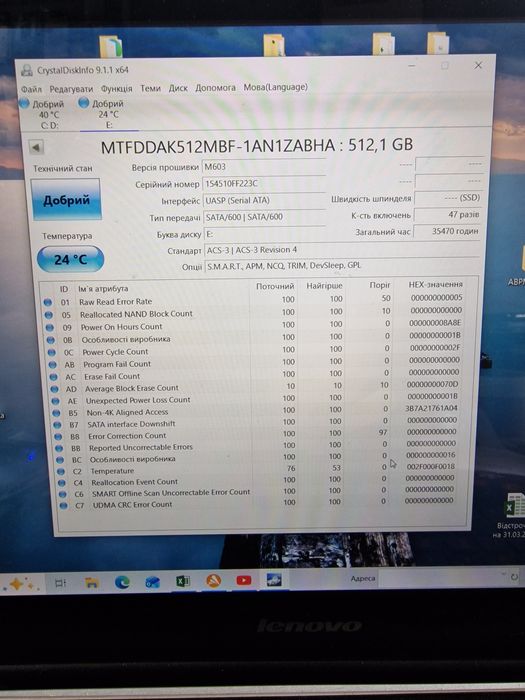The image size is (525, 700).
Task: Click HEX value 00000000070D
Action: 433,384
